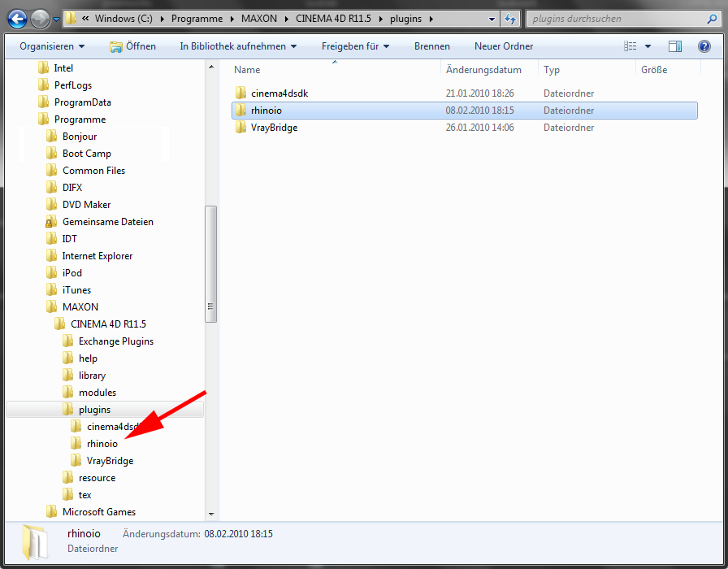Select the modules folder in tree
This screenshot has width=728, height=569.
point(89,393)
